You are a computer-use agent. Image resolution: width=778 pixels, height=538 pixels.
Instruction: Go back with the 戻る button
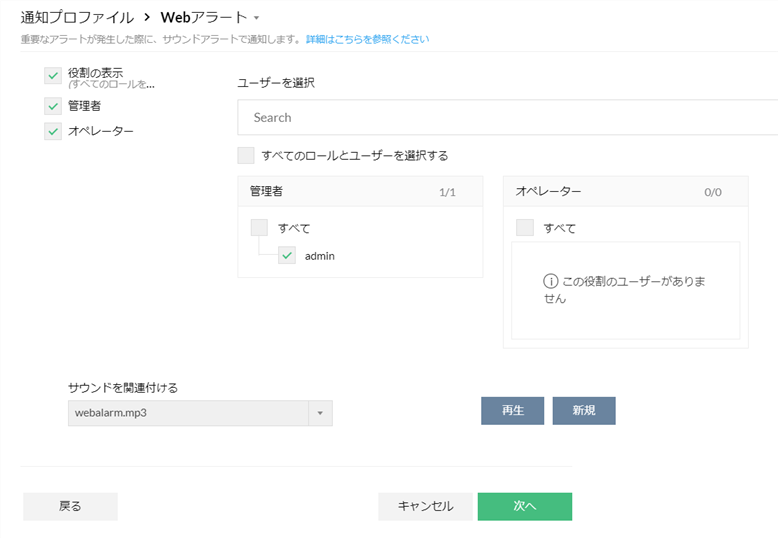pos(70,506)
